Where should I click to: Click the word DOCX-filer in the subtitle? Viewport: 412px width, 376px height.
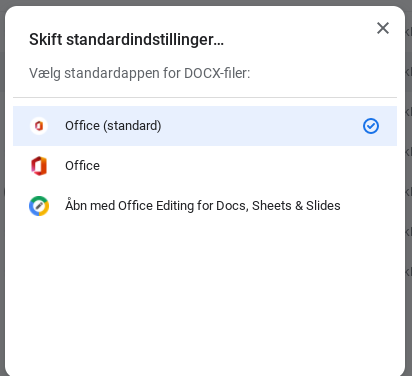(x=217, y=73)
